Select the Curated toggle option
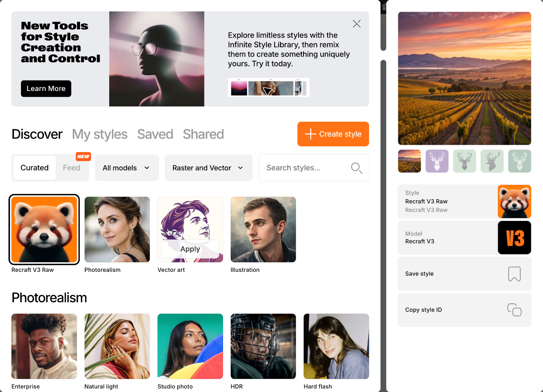Image resolution: width=543 pixels, height=392 pixels. [35, 168]
